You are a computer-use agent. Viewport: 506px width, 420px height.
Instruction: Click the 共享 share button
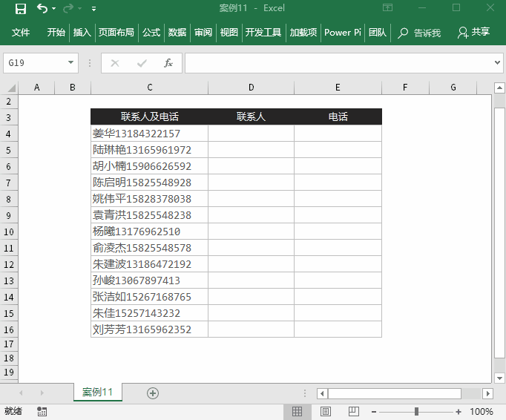473,33
